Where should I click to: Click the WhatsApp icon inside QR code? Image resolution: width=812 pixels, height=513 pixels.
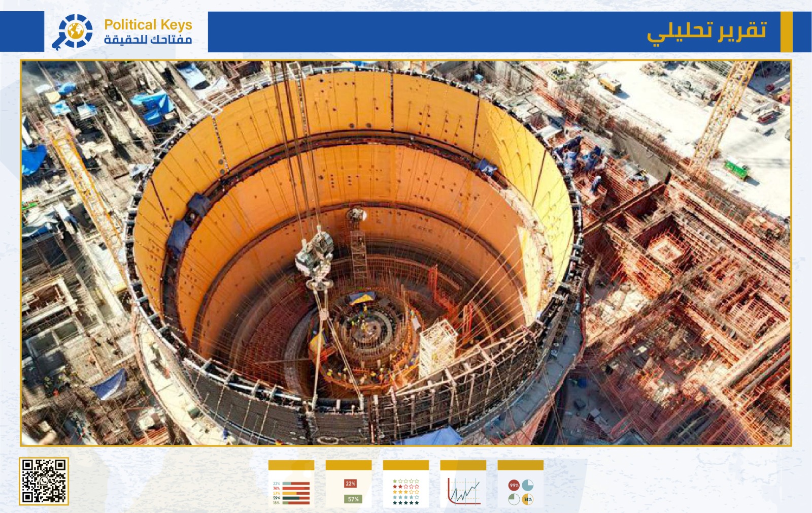pos(44,481)
